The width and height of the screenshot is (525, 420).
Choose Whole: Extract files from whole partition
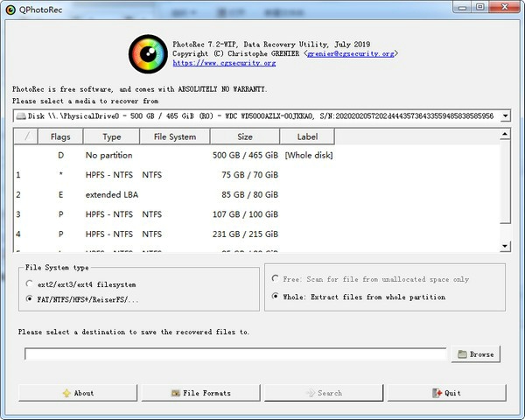click(276, 296)
